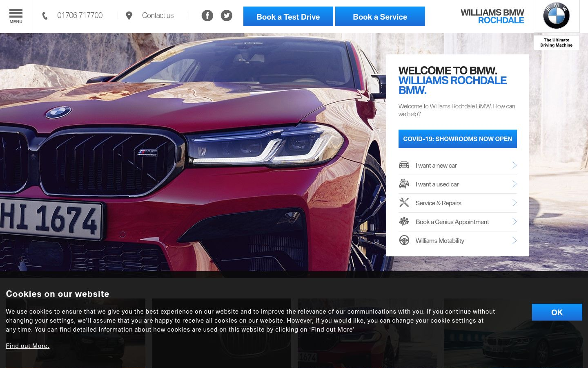Image resolution: width=588 pixels, height=368 pixels.
Task: Open the hamburger MENU icon
Action: pos(16,16)
